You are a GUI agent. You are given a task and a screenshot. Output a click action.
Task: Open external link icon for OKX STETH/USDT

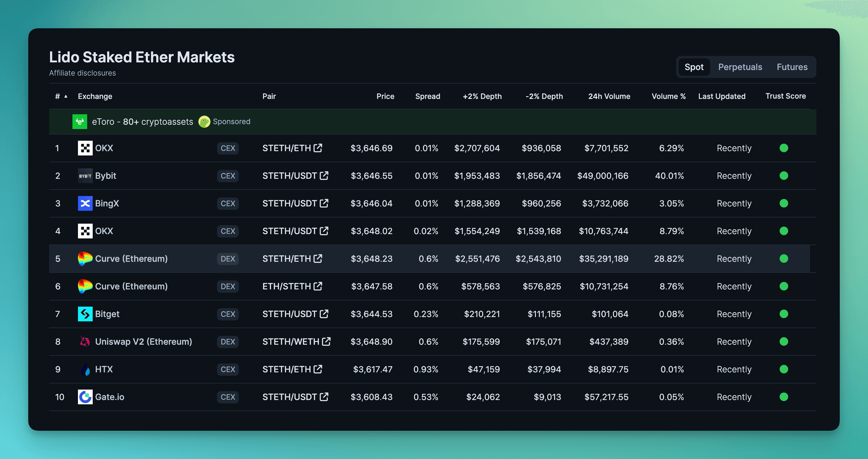(x=324, y=231)
